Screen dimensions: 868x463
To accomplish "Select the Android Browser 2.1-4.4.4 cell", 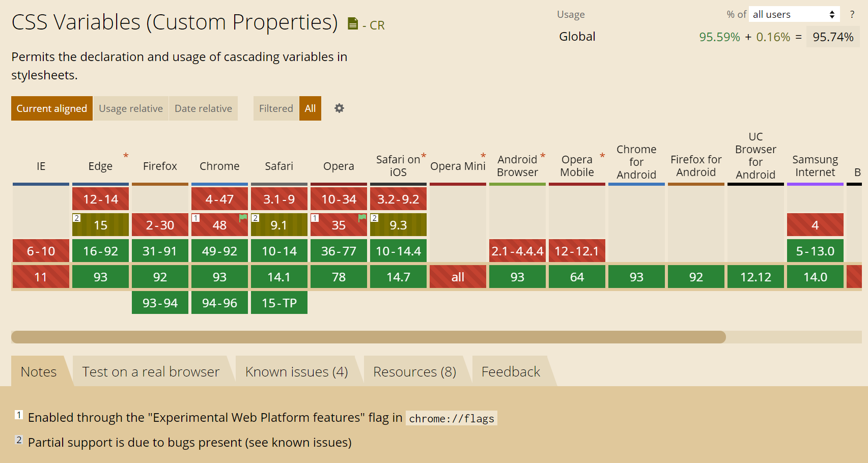I will coord(517,251).
